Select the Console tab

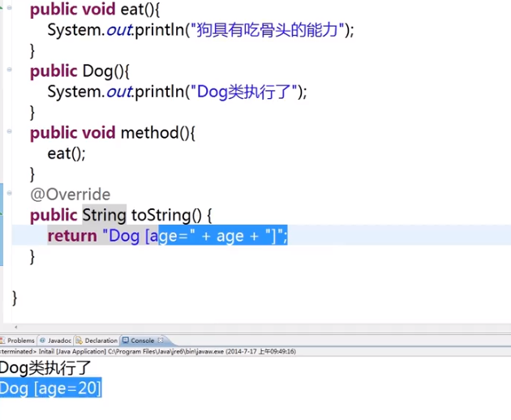tap(143, 341)
